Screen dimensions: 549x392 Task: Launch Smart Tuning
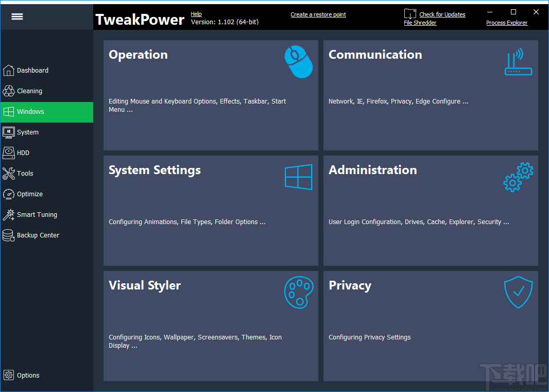[x=32, y=215]
